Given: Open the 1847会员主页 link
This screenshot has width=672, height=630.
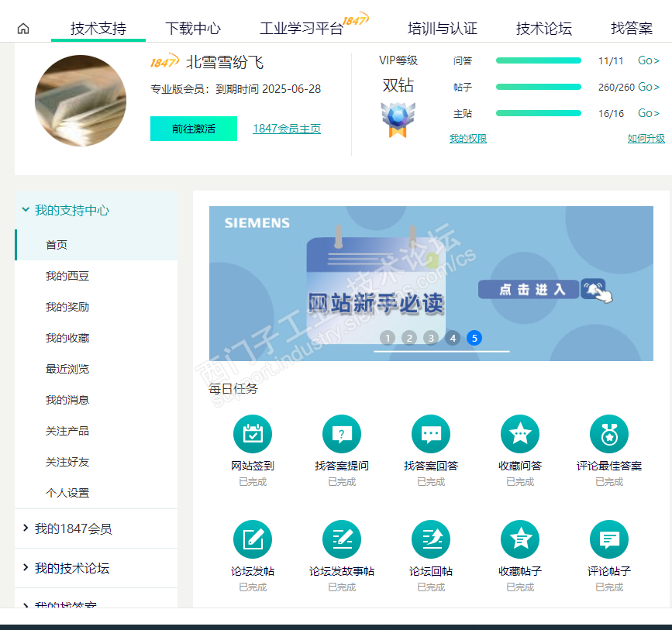Looking at the screenshot, I should tap(287, 129).
